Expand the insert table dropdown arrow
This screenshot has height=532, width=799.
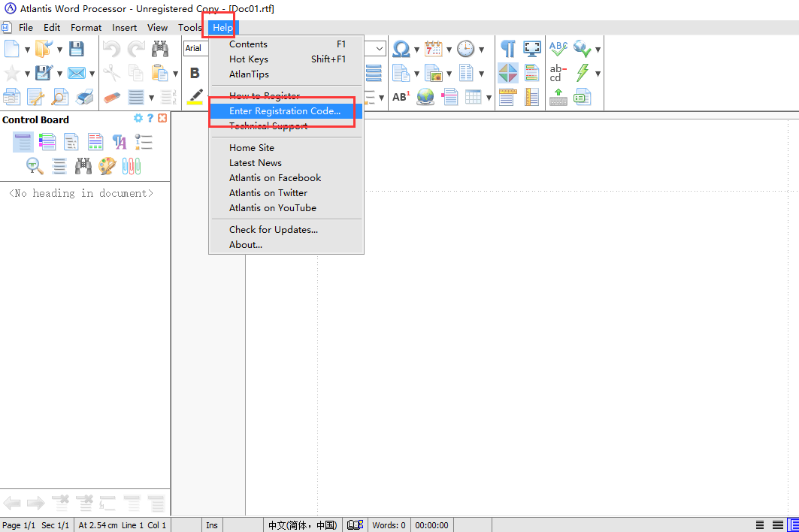click(489, 98)
